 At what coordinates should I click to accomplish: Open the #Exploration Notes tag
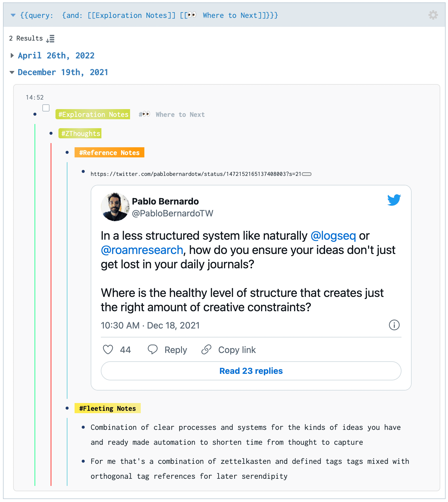coord(93,114)
